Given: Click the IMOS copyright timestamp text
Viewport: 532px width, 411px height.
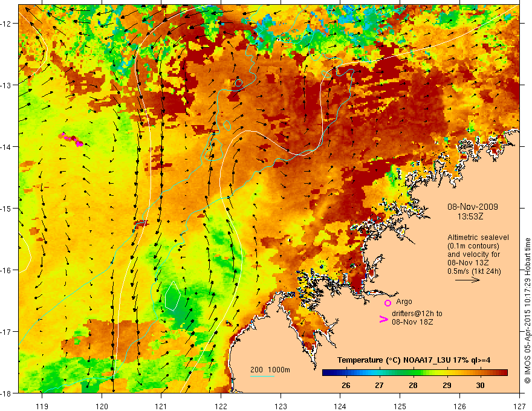Looking at the screenshot, I should point(527,311).
